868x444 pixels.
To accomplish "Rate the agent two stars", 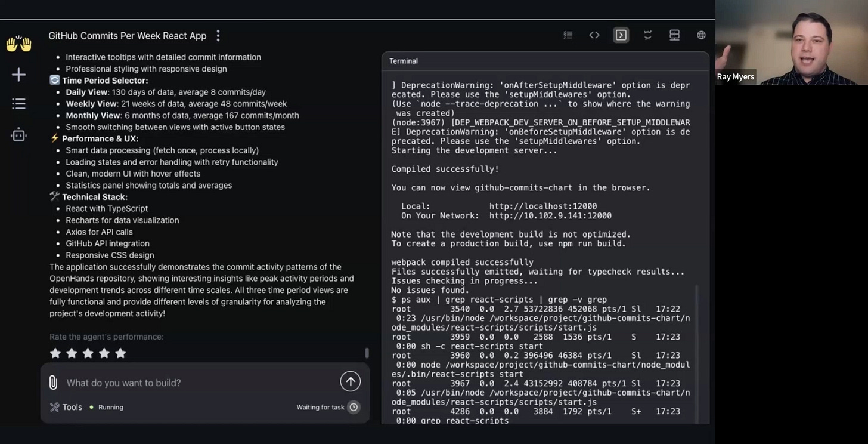I will coord(72,353).
